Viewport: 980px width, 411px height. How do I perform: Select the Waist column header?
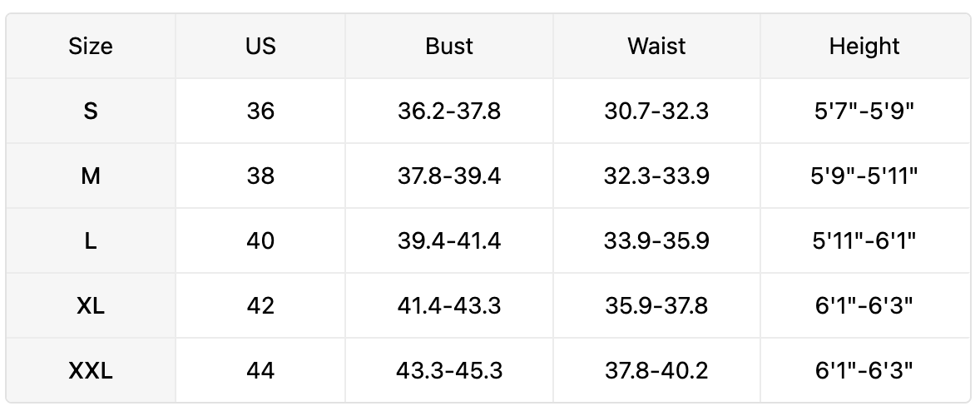click(x=656, y=47)
